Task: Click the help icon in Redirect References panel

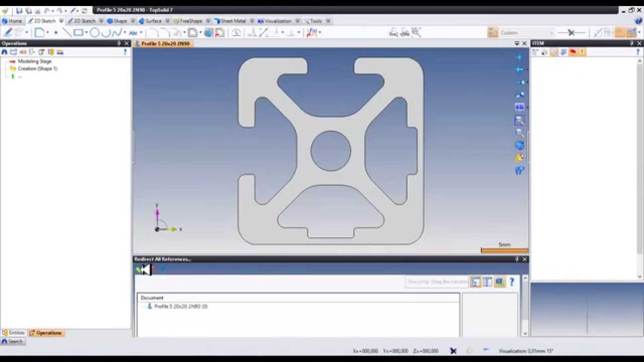Action: click(512, 282)
